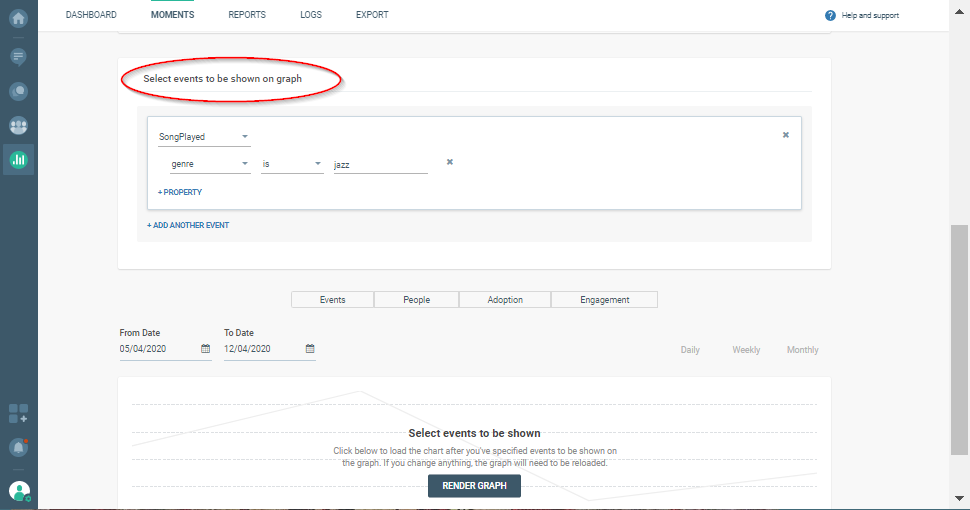
Task: Open the message chat sidebar icon
Action: [19, 57]
